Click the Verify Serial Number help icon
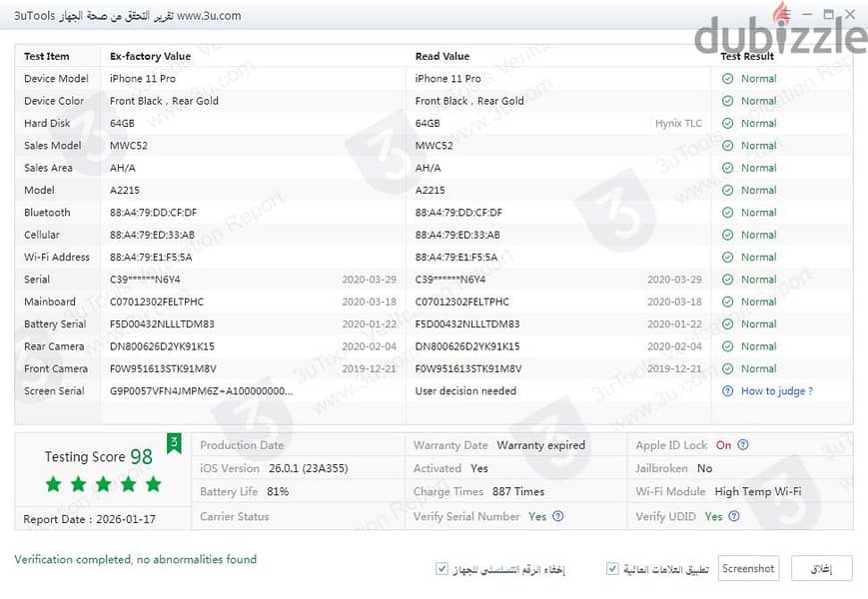This screenshot has height=599, width=868. (558, 516)
